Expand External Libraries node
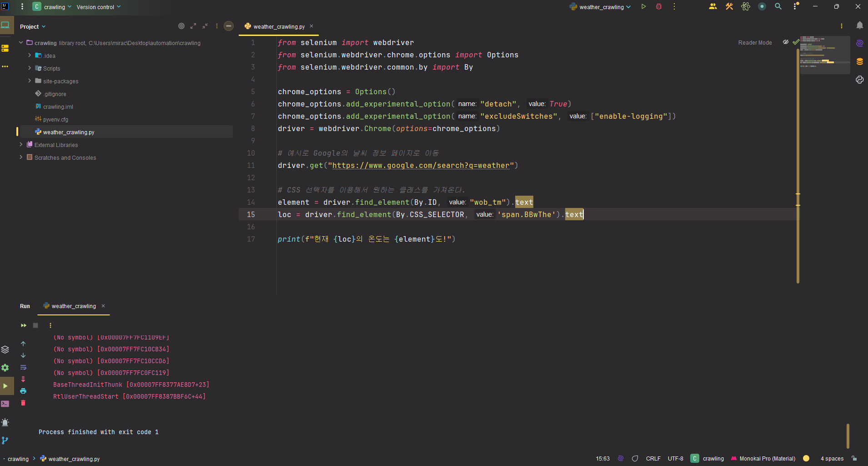The width and height of the screenshot is (868, 466). tap(21, 145)
